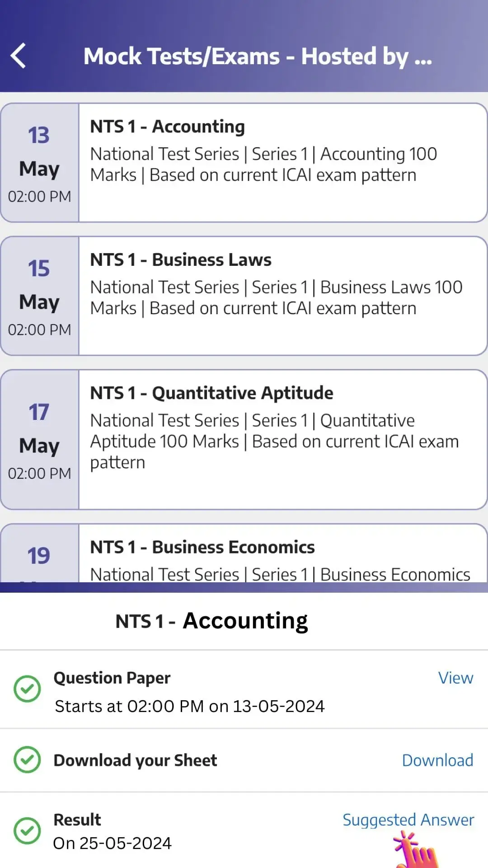
Task: Select the NTS 1 - Quantitative Aptitude card
Action: (282, 439)
